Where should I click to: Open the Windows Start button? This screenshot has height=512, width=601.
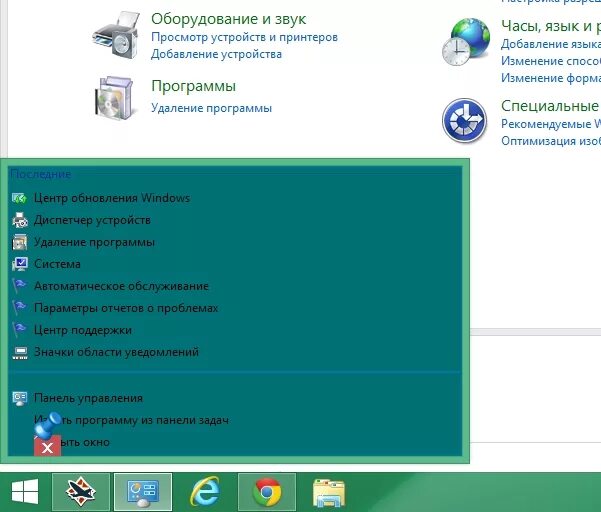(25, 491)
